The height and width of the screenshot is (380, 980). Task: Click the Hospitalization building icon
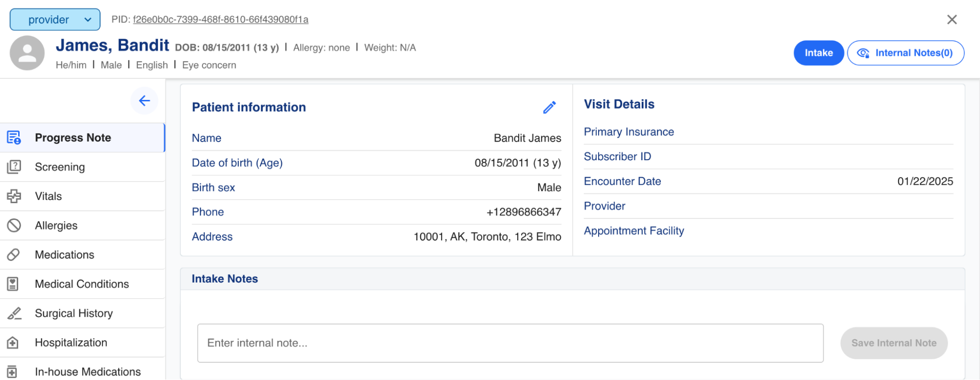[x=14, y=343]
